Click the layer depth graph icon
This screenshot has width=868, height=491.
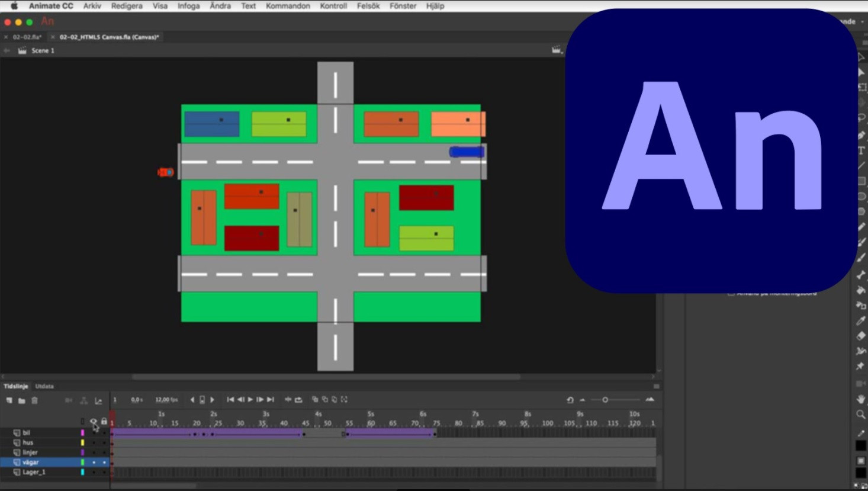click(98, 401)
